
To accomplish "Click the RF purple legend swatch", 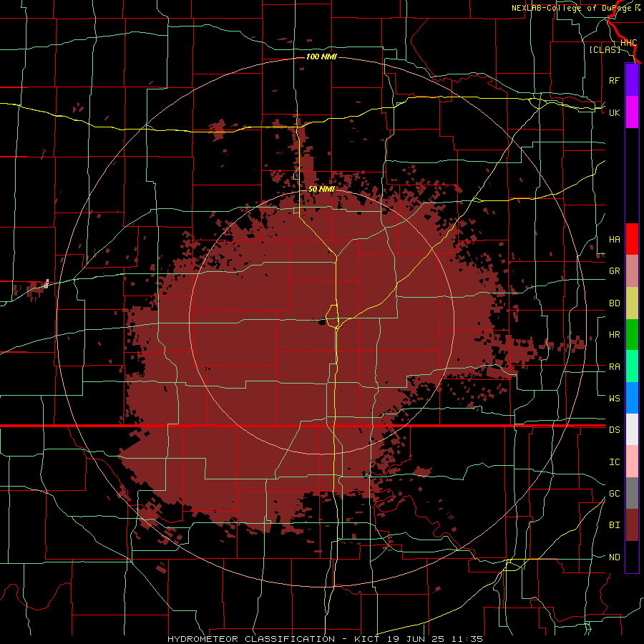I will (x=632, y=80).
